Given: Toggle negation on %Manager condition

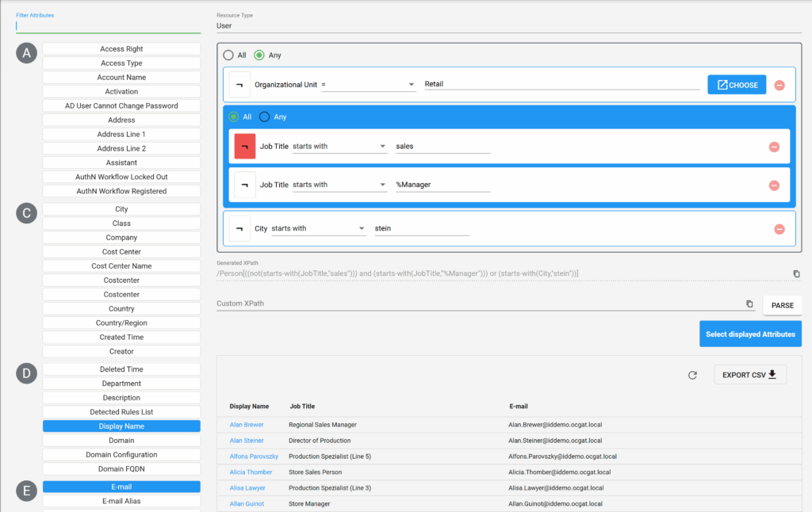Looking at the screenshot, I should click(x=245, y=185).
